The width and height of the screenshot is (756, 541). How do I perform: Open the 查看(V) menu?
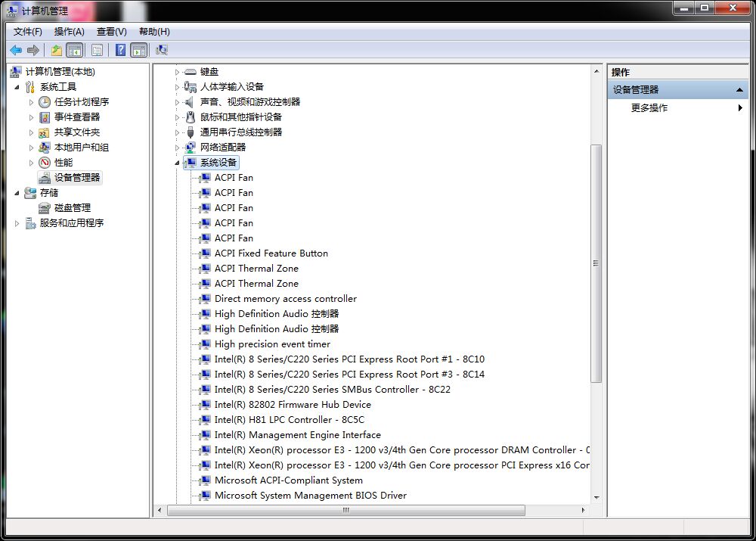click(111, 31)
